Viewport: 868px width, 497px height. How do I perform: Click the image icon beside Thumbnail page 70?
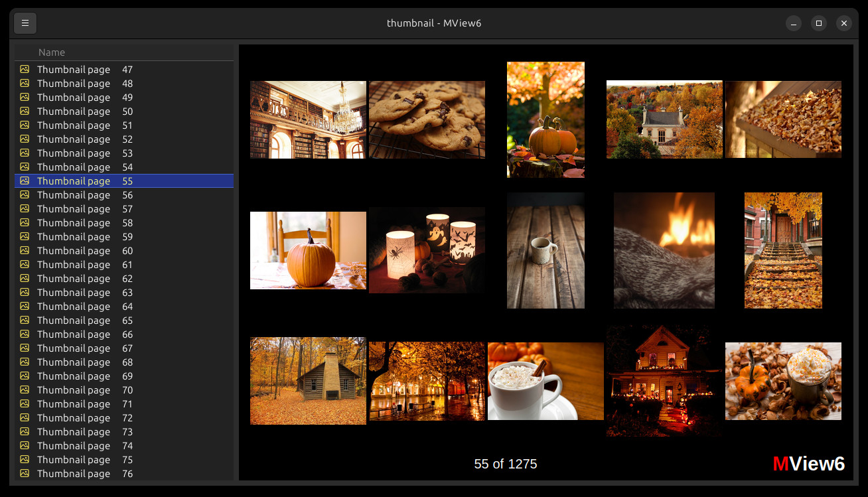pyautogui.click(x=25, y=390)
